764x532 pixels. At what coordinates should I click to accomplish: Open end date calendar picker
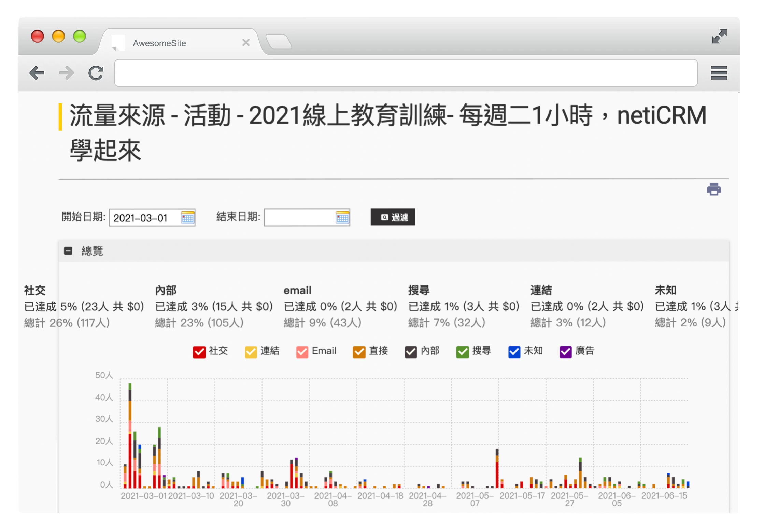pyautogui.click(x=342, y=218)
